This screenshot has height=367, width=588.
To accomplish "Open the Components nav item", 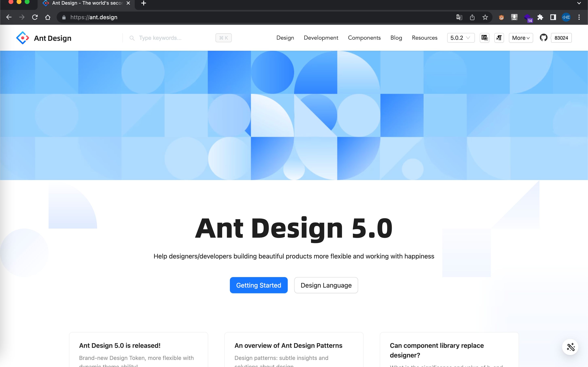I will pos(364,38).
